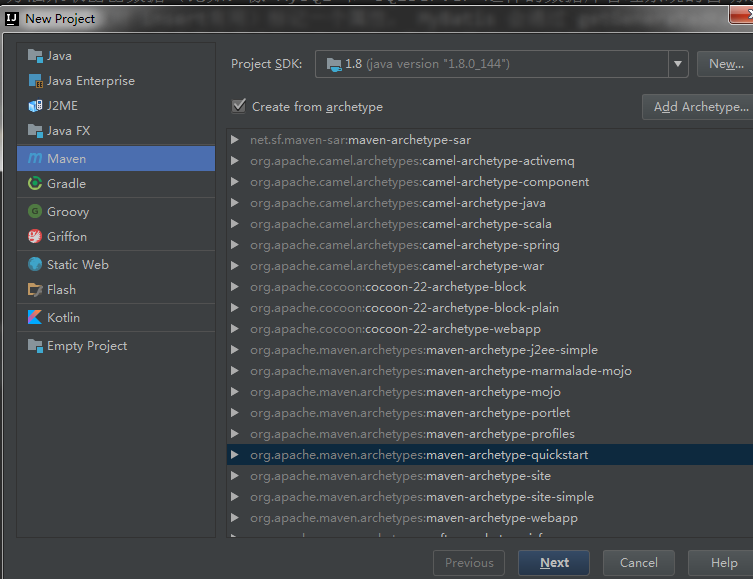
Task: Select Empty Project option
Action: (x=116, y=346)
